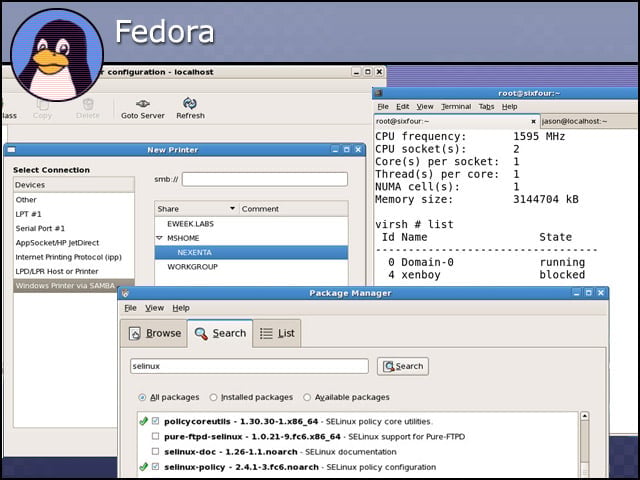Click the installed checkmark beside policycoreutils
The image size is (640, 480).
click(143, 421)
